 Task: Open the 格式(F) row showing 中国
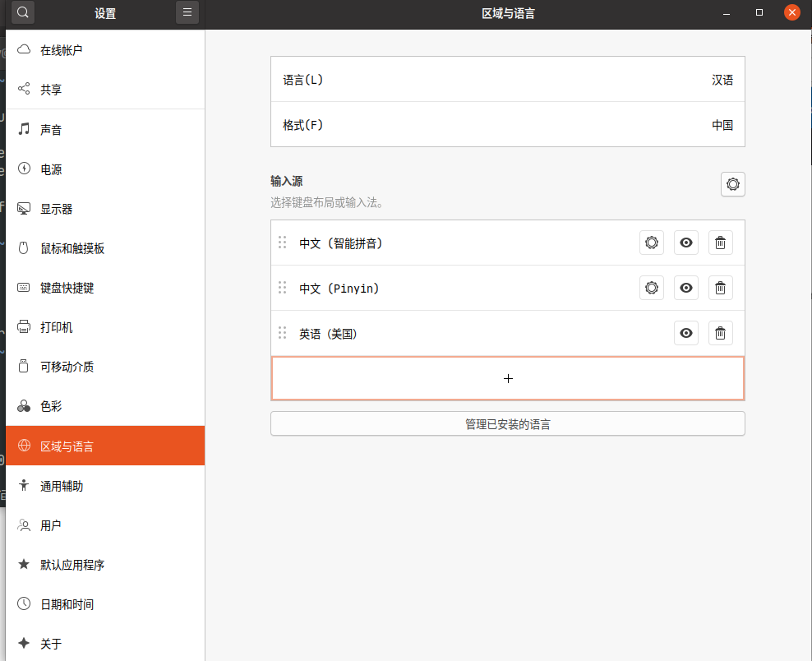point(508,124)
